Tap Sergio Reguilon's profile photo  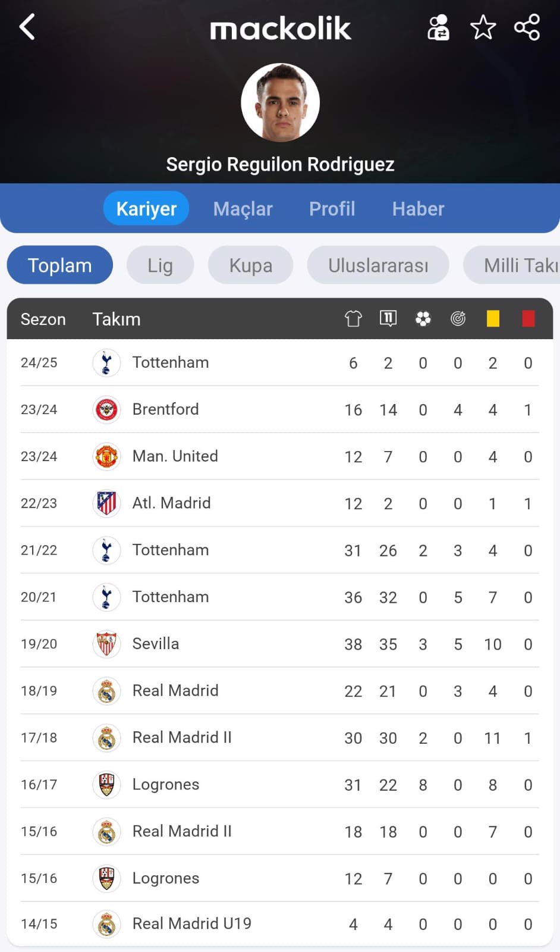pos(280,103)
